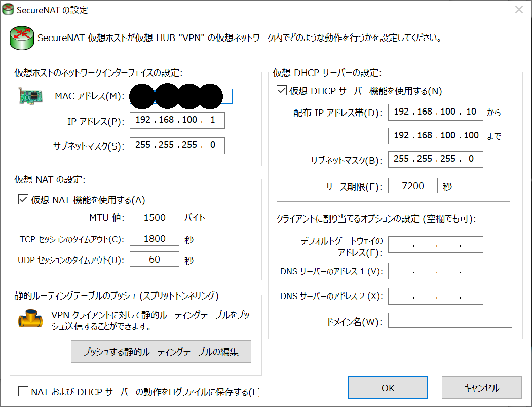
Task: Focus the virtual host IP アドレス field
Action: [177, 121]
